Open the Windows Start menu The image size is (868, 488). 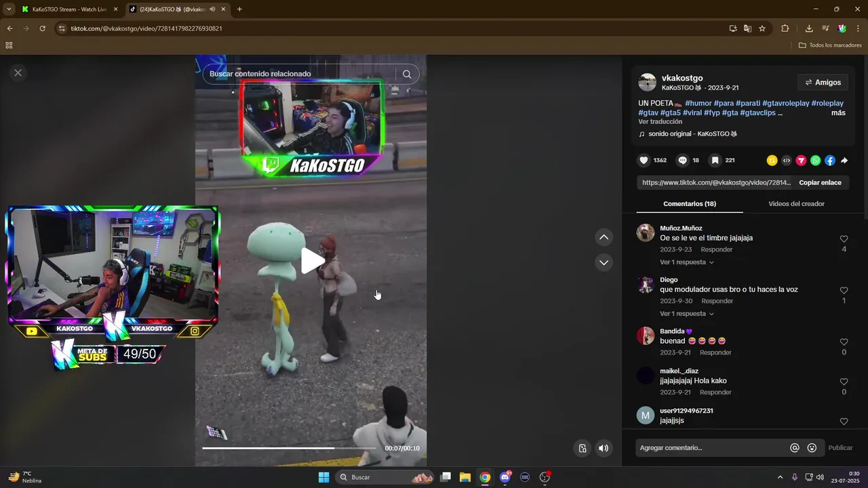(x=323, y=477)
